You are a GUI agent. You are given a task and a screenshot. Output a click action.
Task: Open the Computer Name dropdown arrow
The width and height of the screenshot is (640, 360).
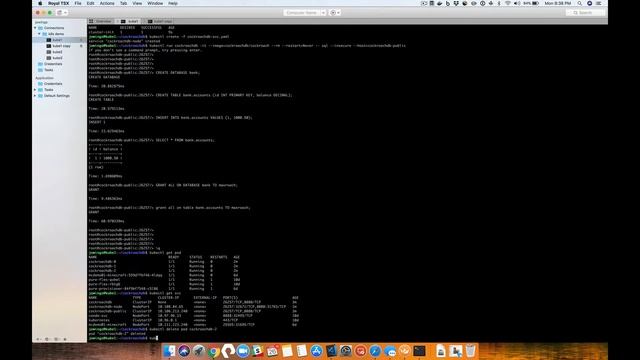coord(323,13)
